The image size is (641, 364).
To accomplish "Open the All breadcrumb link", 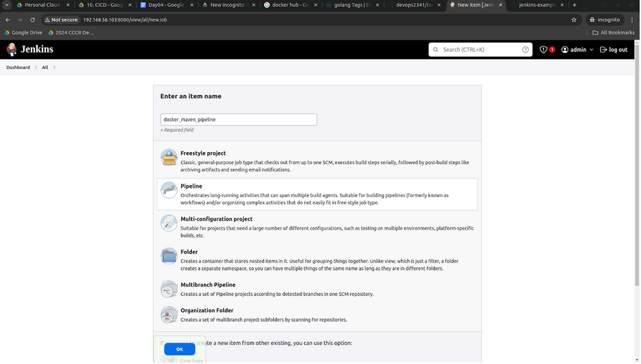I will (45, 67).
